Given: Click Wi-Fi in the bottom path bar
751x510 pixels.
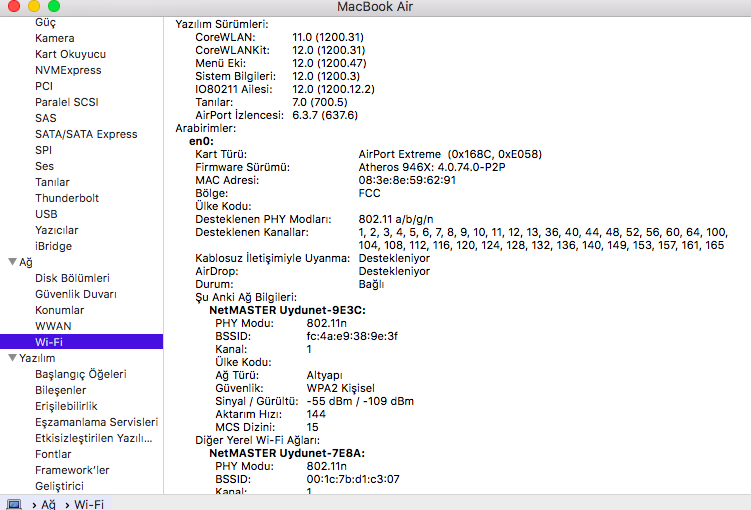Looking at the screenshot, I should (89, 504).
